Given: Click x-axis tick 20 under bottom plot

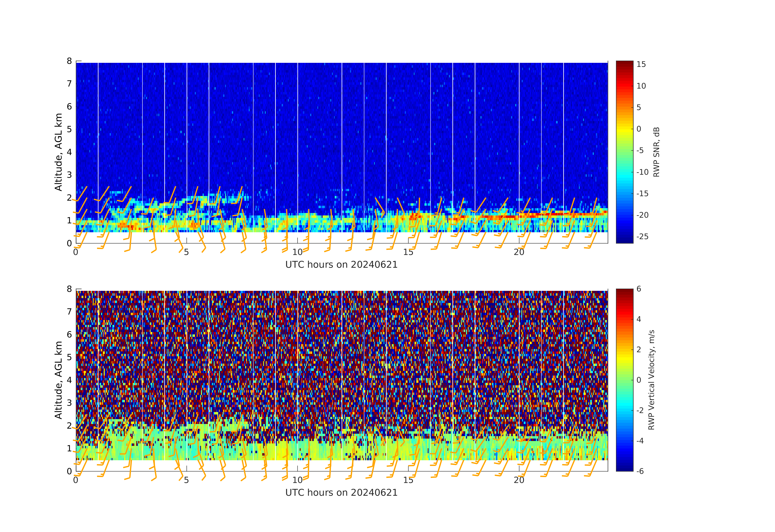Looking at the screenshot, I should click(519, 480).
